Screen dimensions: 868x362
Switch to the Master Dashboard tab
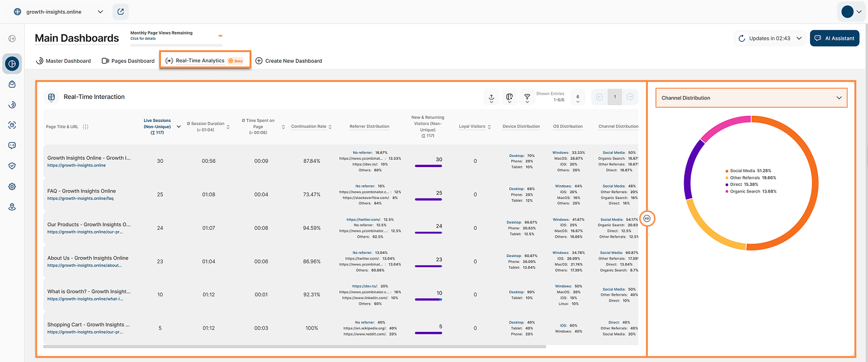[x=63, y=61]
